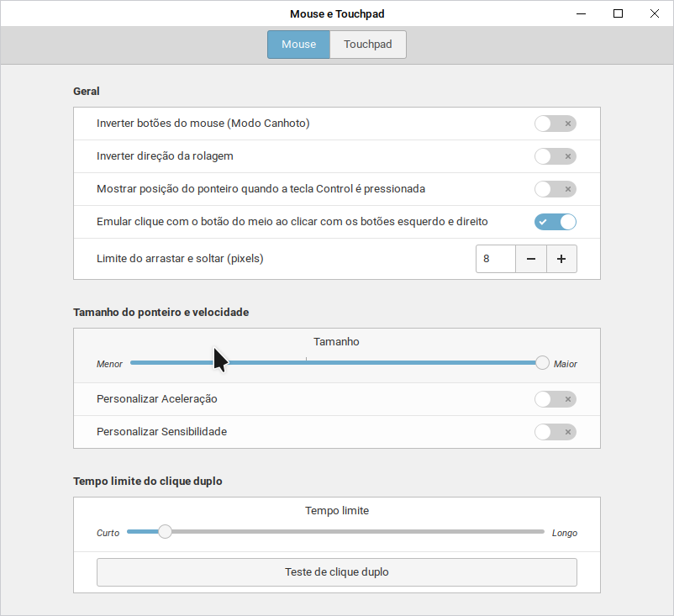Maximize the Mouse e Touchpad window
674x616 pixels.
pos(618,13)
